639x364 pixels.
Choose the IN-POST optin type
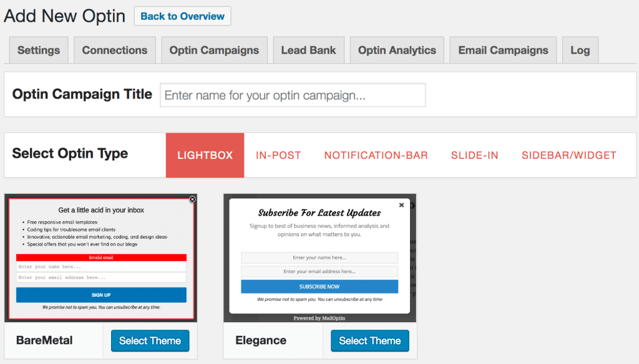[x=278, y=155]
